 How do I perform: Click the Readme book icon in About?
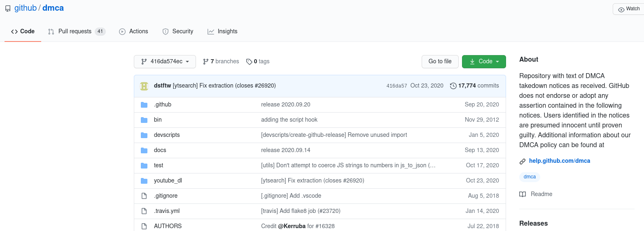[x=523, y=194]
